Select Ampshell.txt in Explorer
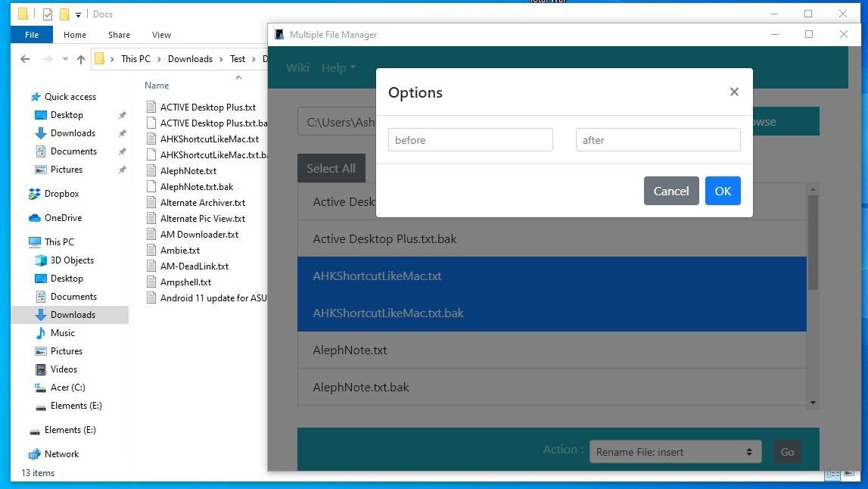Viewport: 868px width, 489px height. [185, 282]
